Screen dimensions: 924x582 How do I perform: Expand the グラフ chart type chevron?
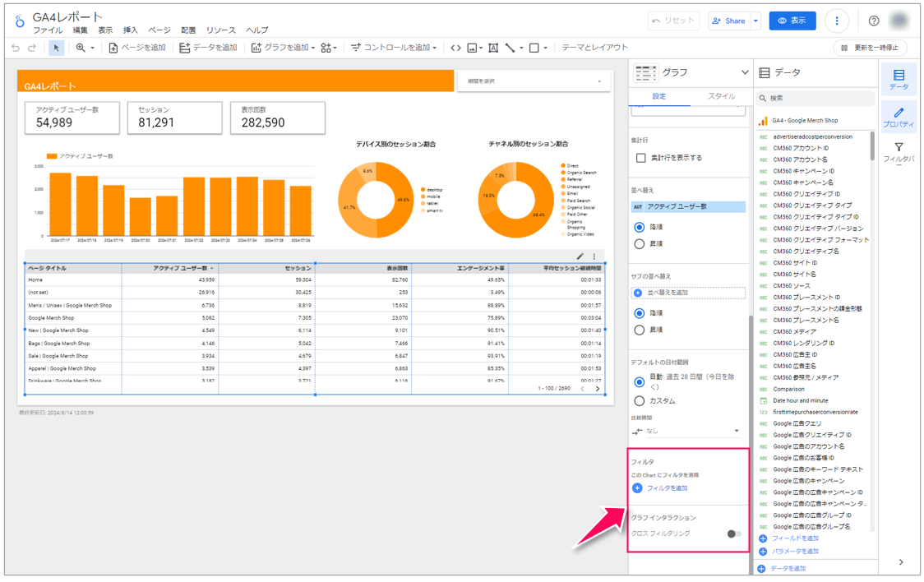[x=745, y=72]
